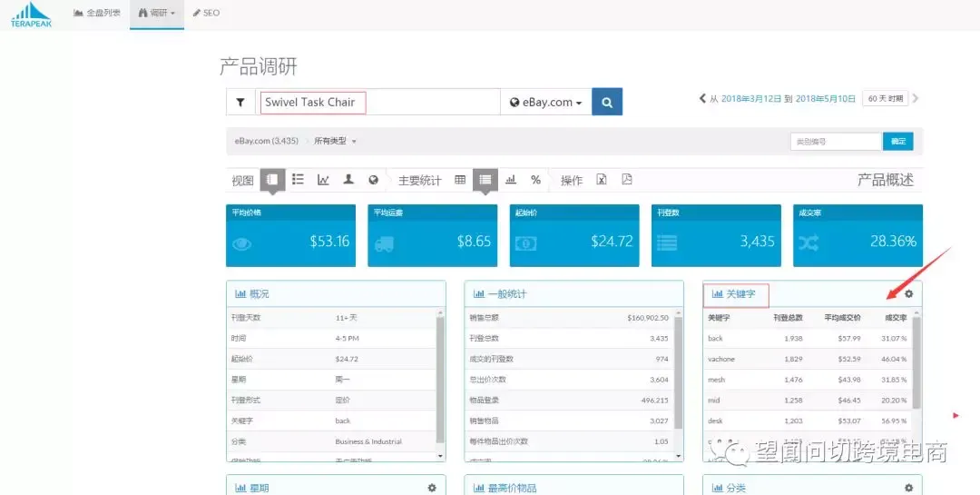Click the Terapeak logo
Image resolution: width=980 pixels, height=495 pixels.
coord(31,15)
